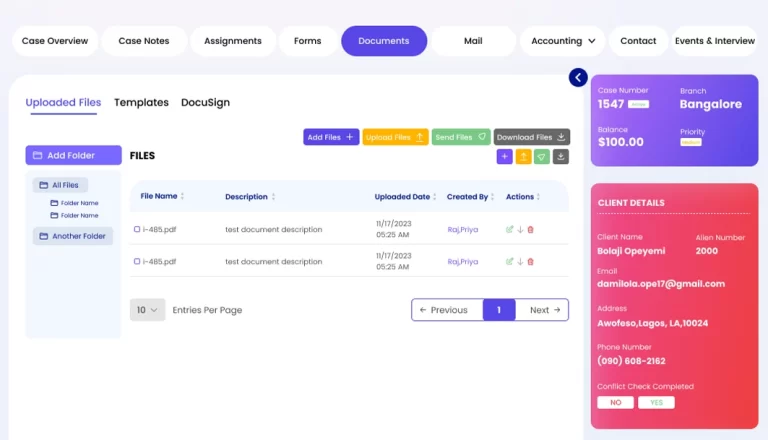The width and height of the screenshot is (768, 440).
Task: Click the edit icon in the first file row
Action: 510,230
